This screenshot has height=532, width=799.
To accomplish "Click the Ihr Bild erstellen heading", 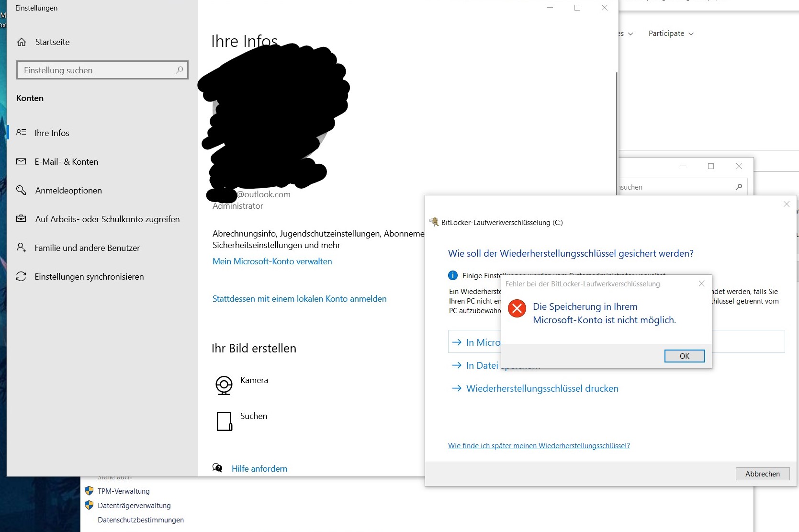I will tap(254, 348).
